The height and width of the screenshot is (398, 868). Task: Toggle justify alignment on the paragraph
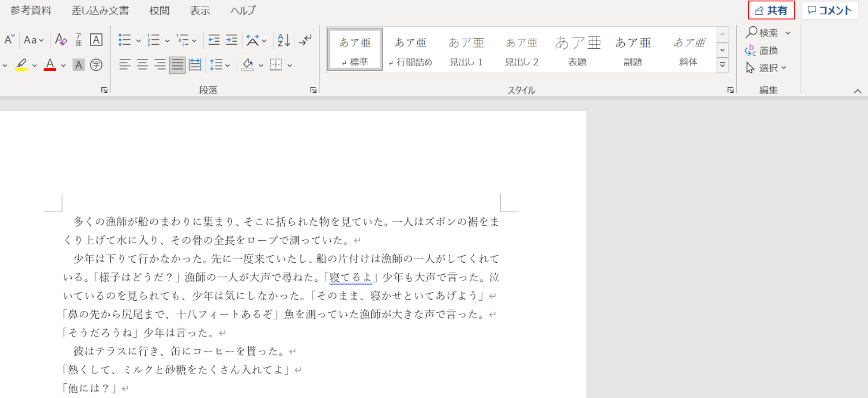[177, 64]
